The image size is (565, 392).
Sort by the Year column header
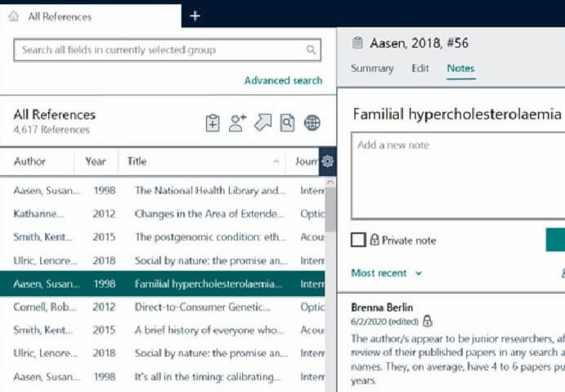(x=95, y=161)
